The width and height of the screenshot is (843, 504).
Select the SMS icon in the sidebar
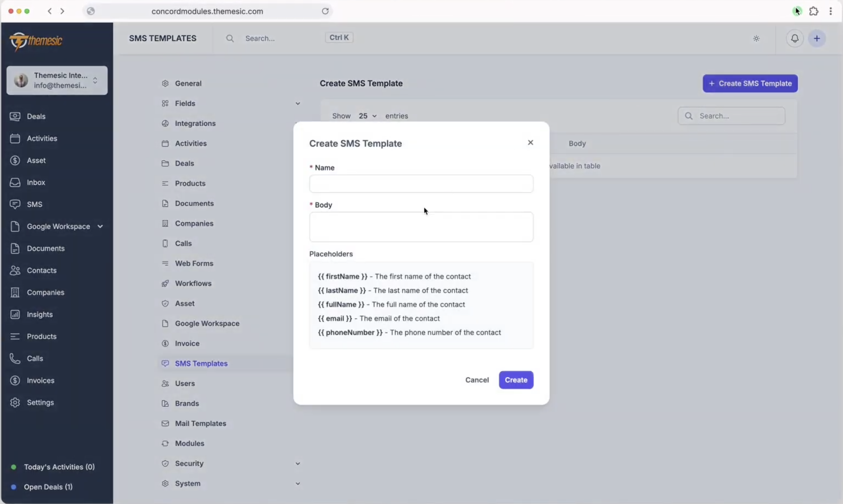coord(15,204)
